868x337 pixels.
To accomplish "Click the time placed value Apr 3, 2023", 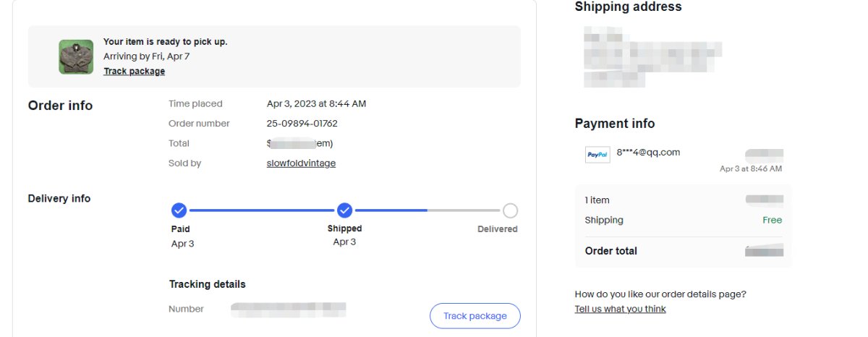I will click(x=316, y=104).
